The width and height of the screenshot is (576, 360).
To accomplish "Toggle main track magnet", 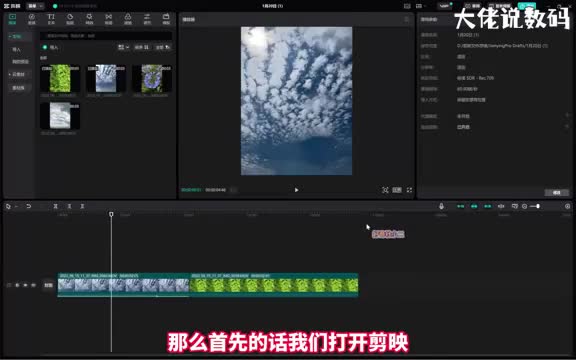I will point(460,206).
